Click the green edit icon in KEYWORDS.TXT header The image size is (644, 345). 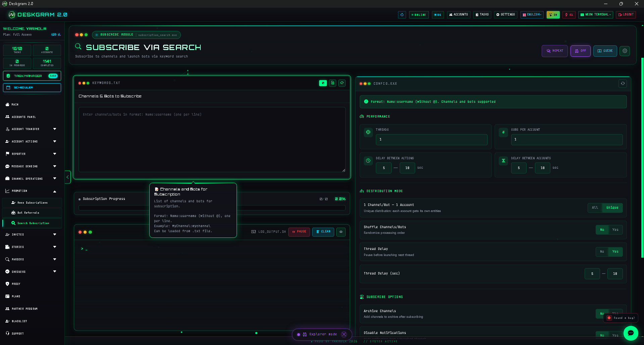(x=323, y=83)
